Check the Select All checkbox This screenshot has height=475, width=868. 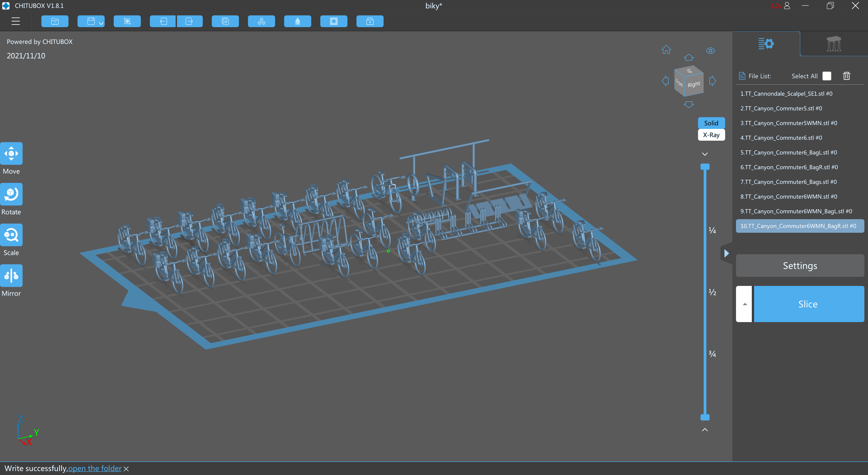[x=827, y=76]
